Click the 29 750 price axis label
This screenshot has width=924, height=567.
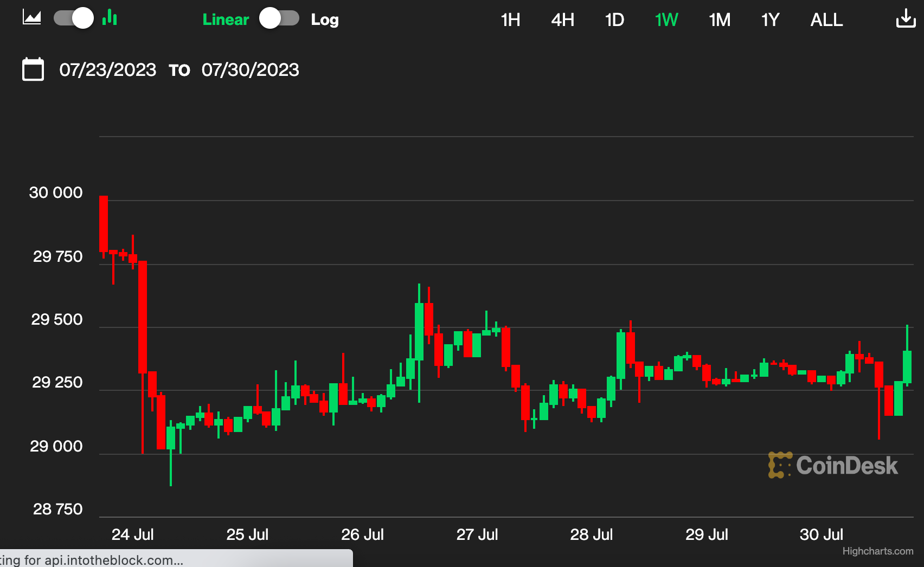(57, 256)
